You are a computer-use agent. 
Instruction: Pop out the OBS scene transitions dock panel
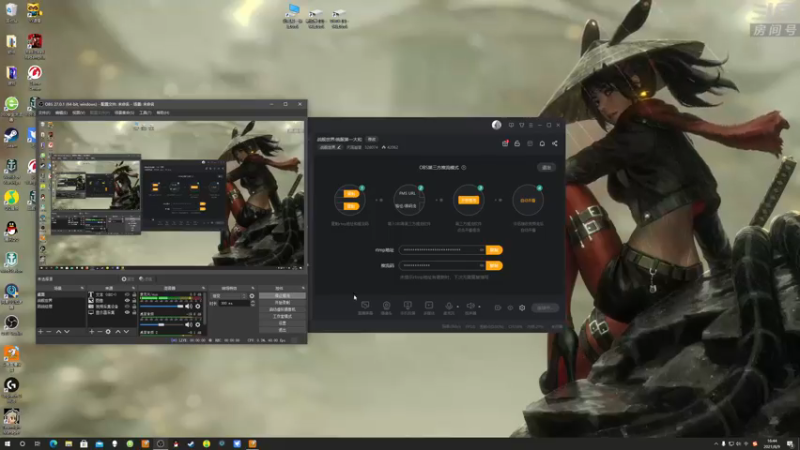[x=253, y=288]
